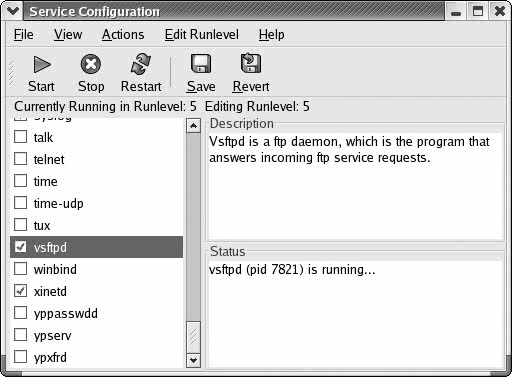Check the tux service checkbox

[x=21, y=225]
